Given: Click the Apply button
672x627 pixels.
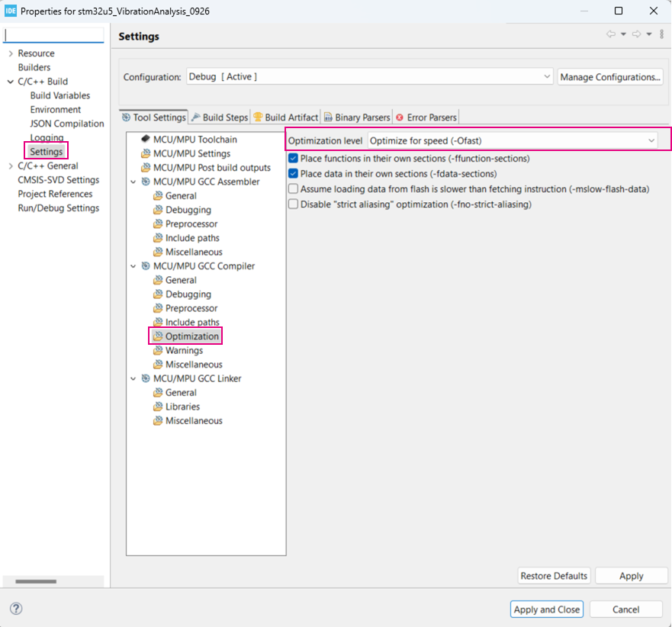Looking at the screenshot, I should [632, 576].
